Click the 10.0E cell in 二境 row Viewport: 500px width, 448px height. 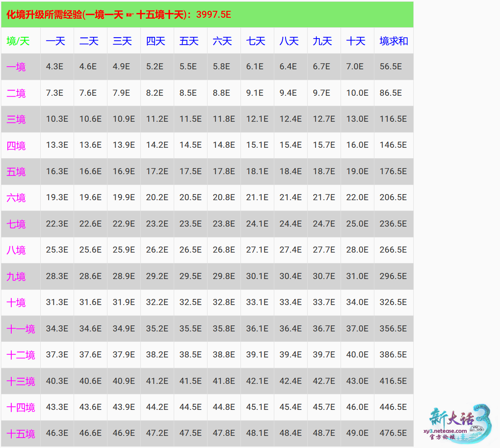[x=357, y=93]
